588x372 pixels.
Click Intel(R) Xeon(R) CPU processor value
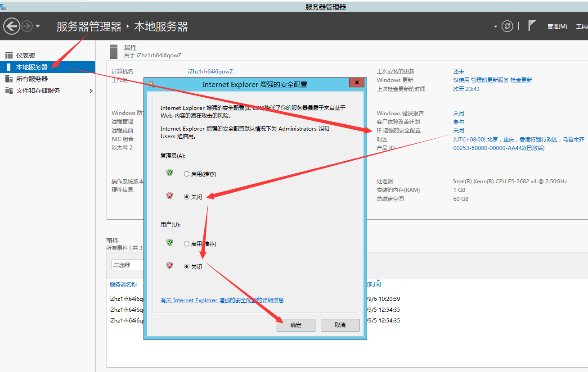[x=510, y=181]
